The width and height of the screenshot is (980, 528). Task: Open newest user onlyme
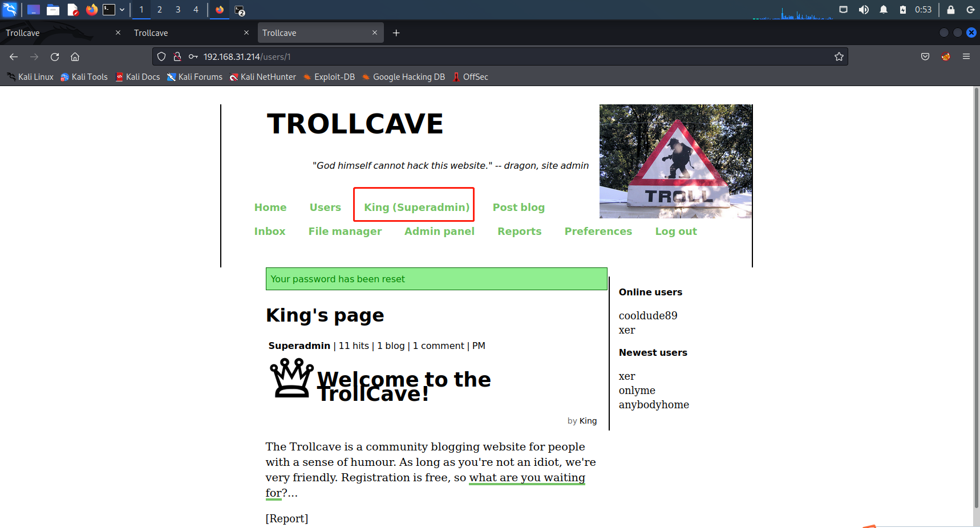coord(637,391)
